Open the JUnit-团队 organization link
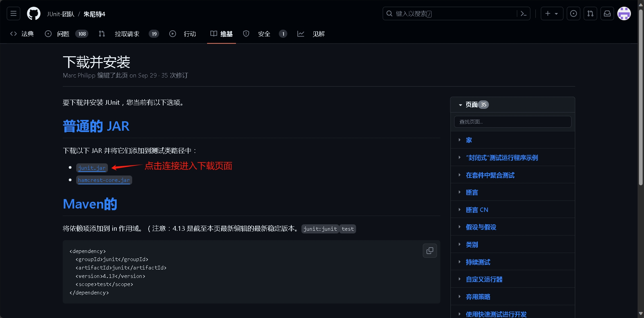The width and height of the screenshot is (644, 318). 60,14
